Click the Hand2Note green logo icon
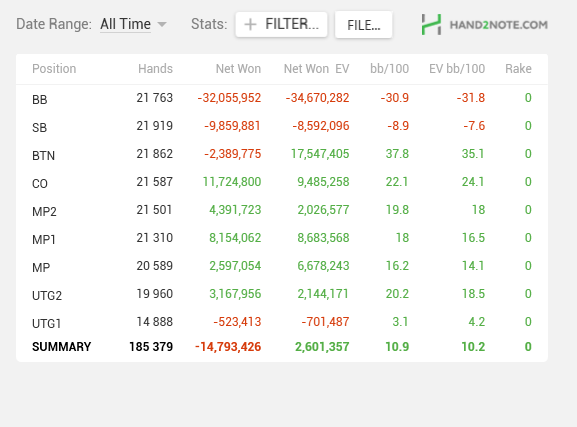The width and height of the screenshot is (577, 427). (x=431, y=25)
